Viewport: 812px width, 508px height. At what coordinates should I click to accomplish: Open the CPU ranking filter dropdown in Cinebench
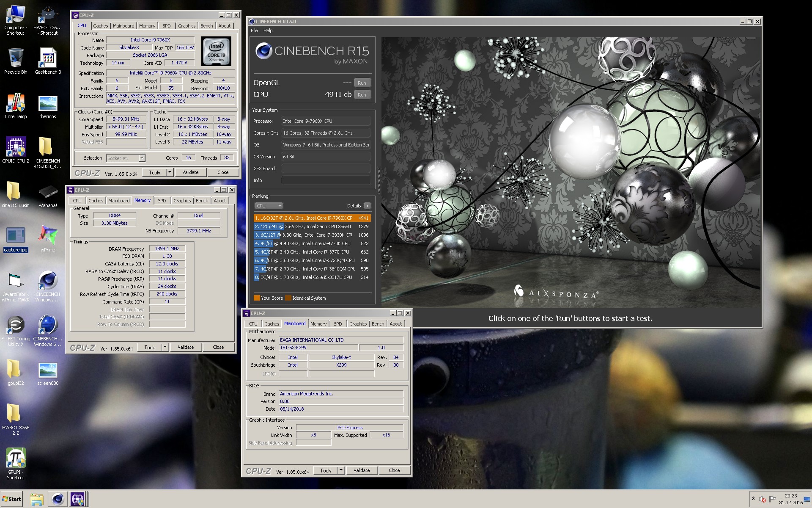coord(269,206)
